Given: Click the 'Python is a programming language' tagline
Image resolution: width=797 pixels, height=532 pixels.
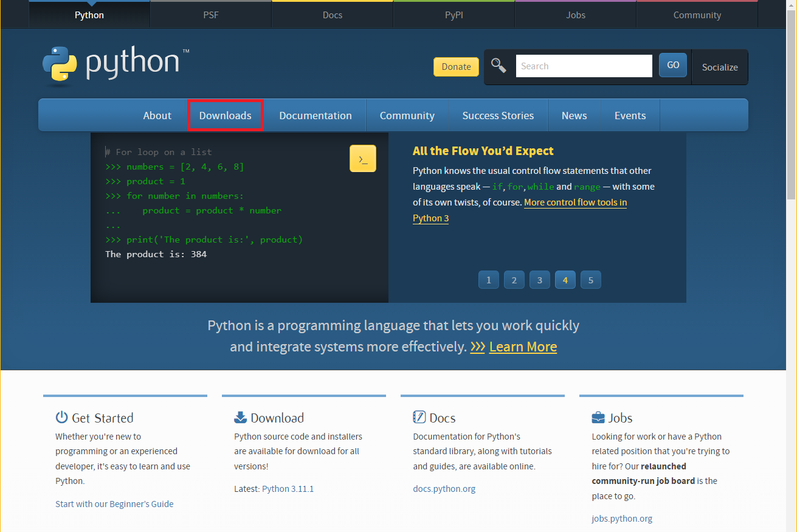Looking at the screenshot, I should (393, 336).
